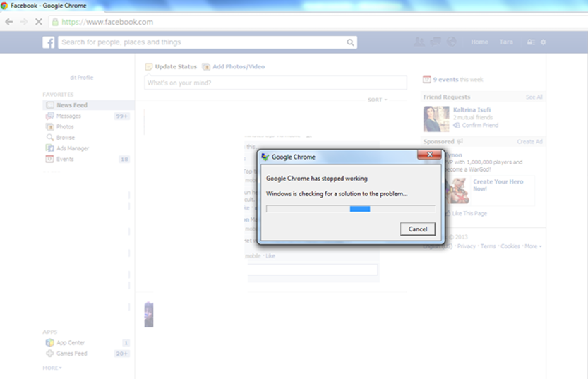Viewport: 588px width, 379px height.
Task: Click Add Photos/Video icon
Action: [206, 67]
